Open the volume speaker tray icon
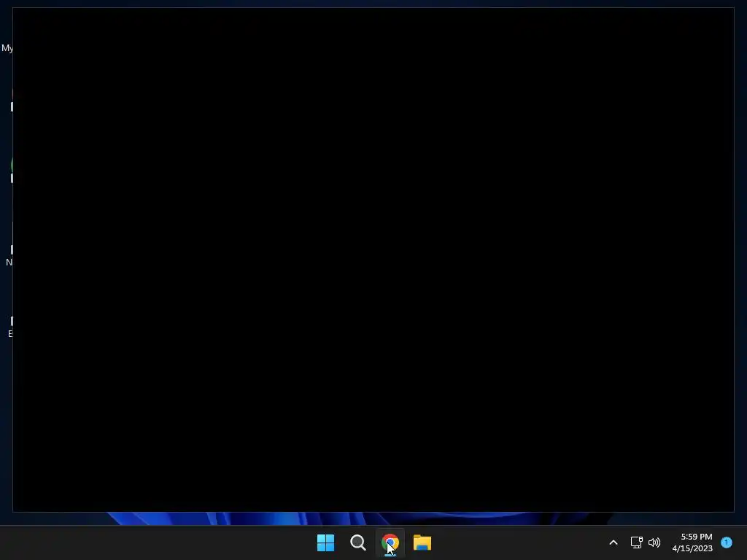This screenshot has width=747, height=560. coord(654,542)
